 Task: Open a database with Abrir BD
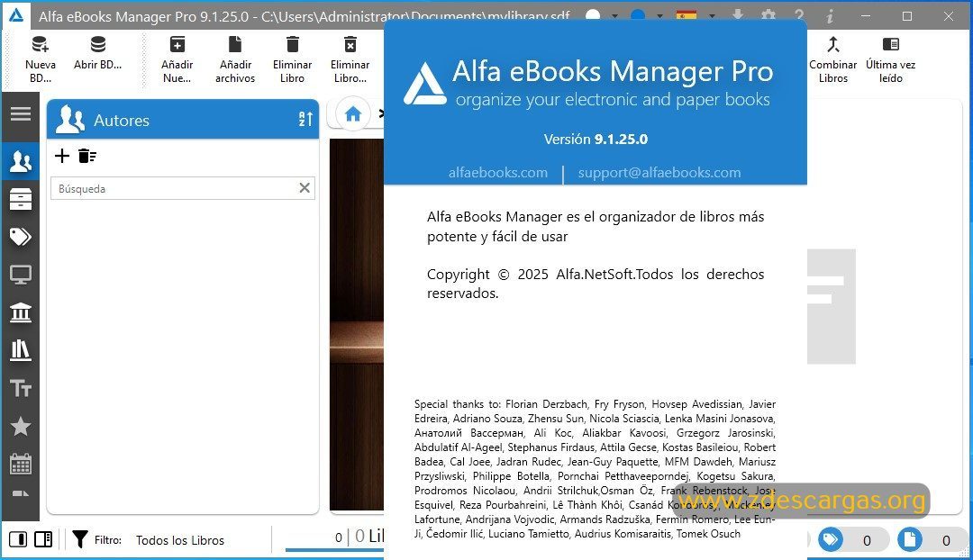click(x=97, y=53)
